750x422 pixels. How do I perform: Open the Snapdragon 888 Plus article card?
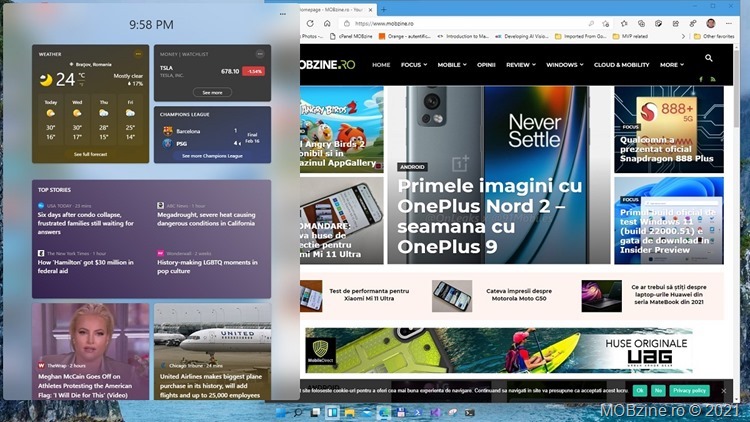[x=669, y=129]
